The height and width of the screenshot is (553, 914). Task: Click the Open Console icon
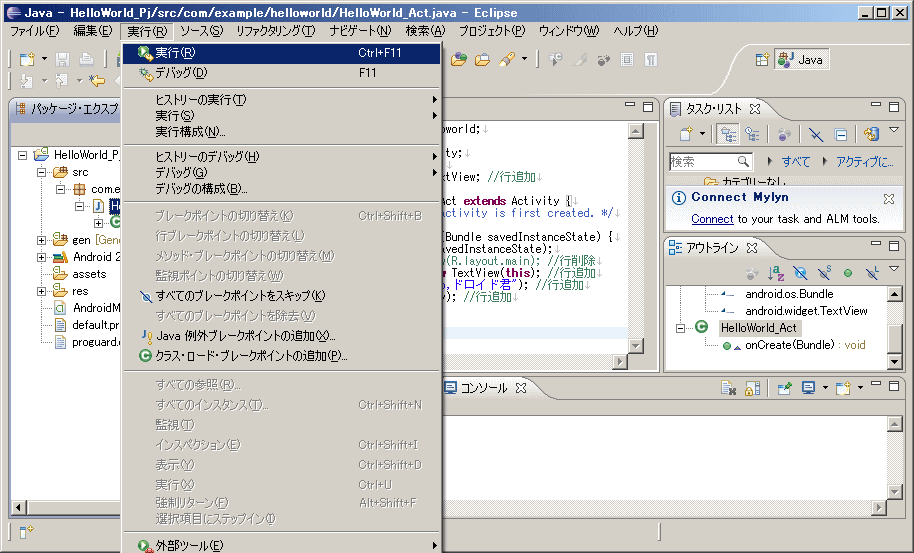[x=843, y=388]
